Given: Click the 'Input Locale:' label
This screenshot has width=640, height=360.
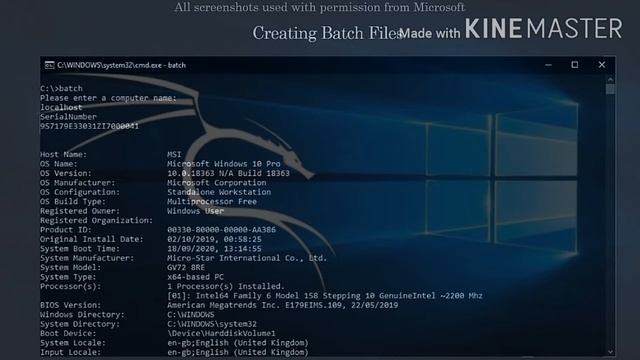Looking at the screenshot, I should pyautogui.click(x=71, y=352).
